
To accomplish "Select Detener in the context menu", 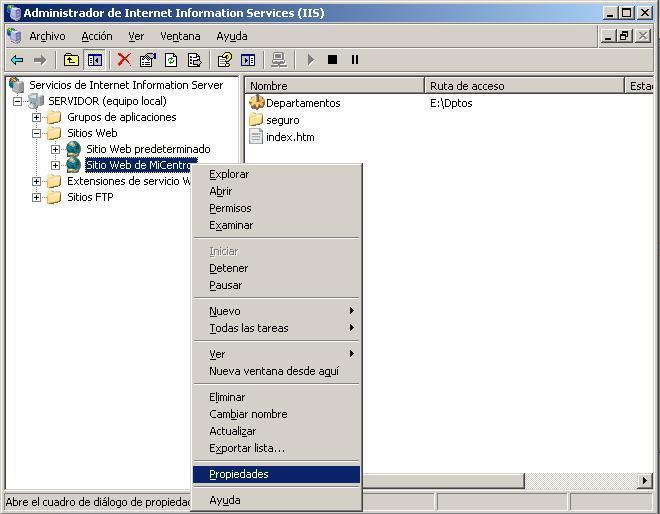I will (x=229, y=268).
